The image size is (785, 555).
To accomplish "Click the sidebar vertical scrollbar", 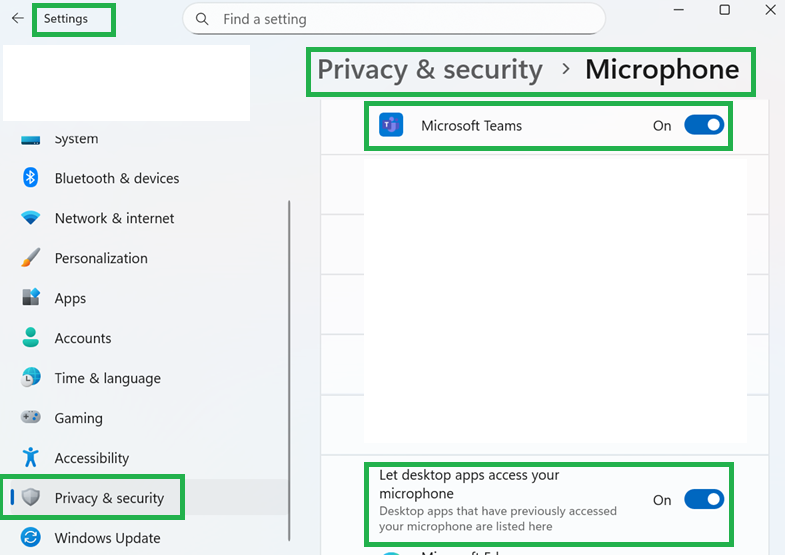I will click(289, 370).
